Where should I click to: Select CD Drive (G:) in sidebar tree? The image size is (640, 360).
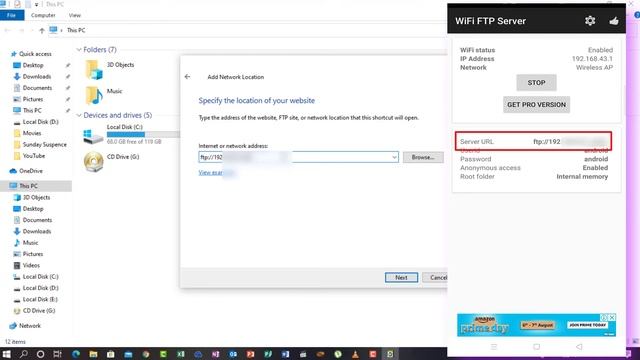pos(34,311)
